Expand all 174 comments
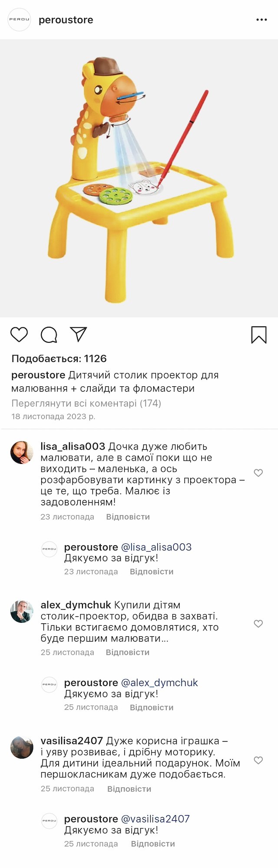278x868 pixels. pos(86,403)
